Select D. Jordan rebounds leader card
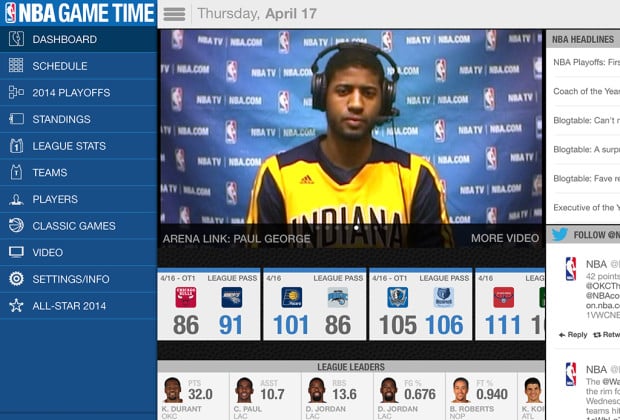The height and width of the screenshot is (420, 620). (x=337, y=396)
